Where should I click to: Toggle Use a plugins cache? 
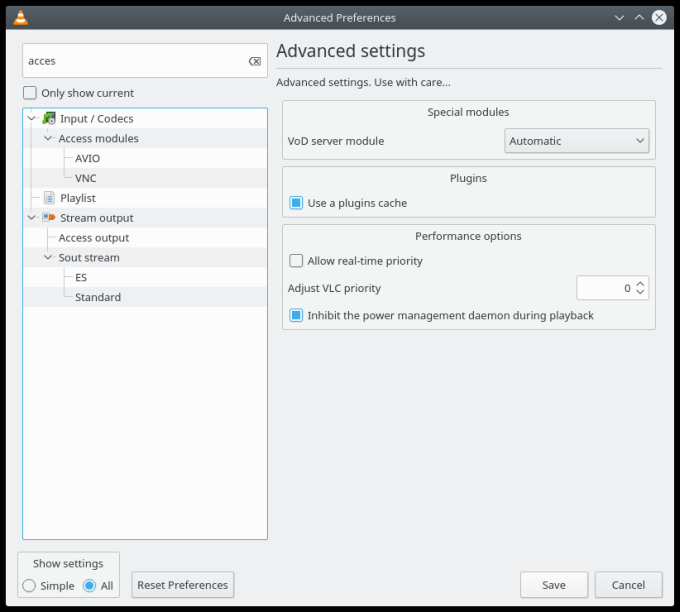(x=296, y=203)
